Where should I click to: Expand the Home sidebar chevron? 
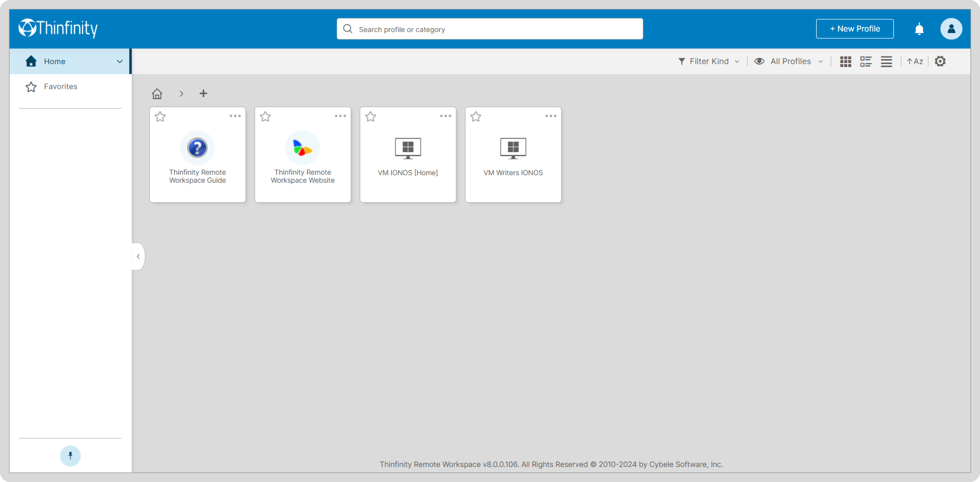(x=119, y=62)
